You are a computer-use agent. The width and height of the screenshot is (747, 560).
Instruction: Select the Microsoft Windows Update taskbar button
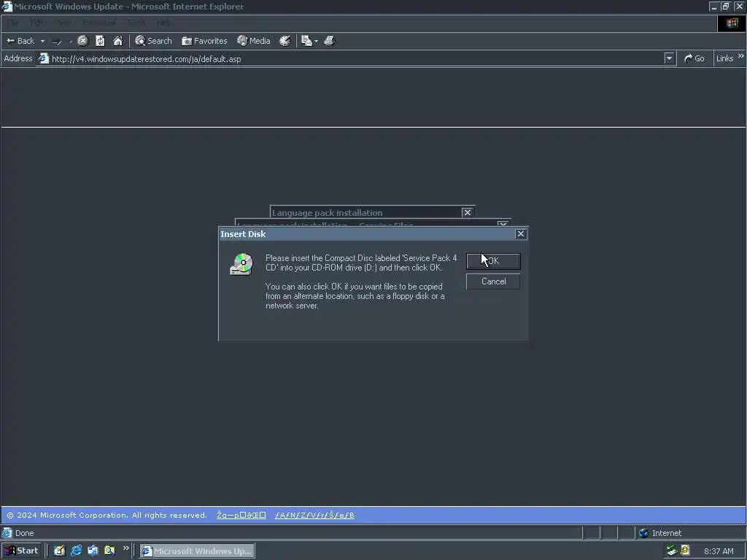[x=197, y=551]
